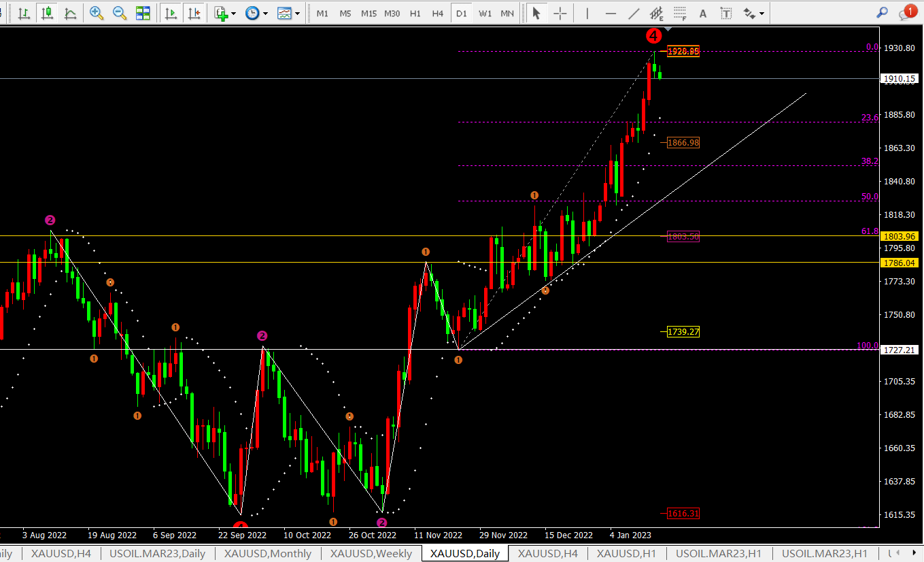This screenshot has height=562, width=924.
Task: Open the chart templates dropdown
Action: pyautogui.click(x=288, y=13)
